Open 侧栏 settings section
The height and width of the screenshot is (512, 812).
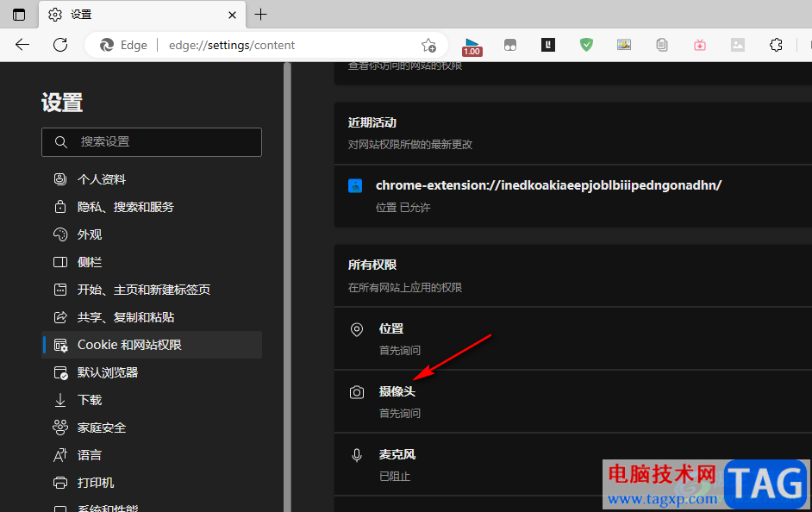pyautogui.click(x=152, y=262)
